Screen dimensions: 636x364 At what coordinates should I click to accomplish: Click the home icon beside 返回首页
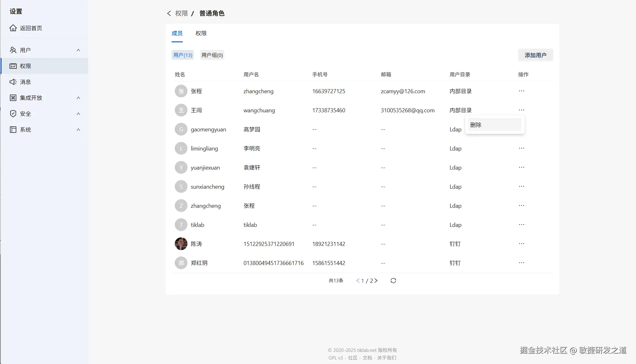click(x=13, y=28)
